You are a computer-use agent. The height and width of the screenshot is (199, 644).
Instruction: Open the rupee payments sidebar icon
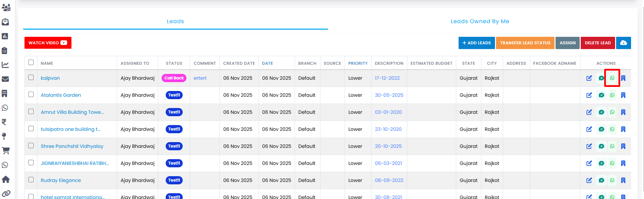[4, 122]
